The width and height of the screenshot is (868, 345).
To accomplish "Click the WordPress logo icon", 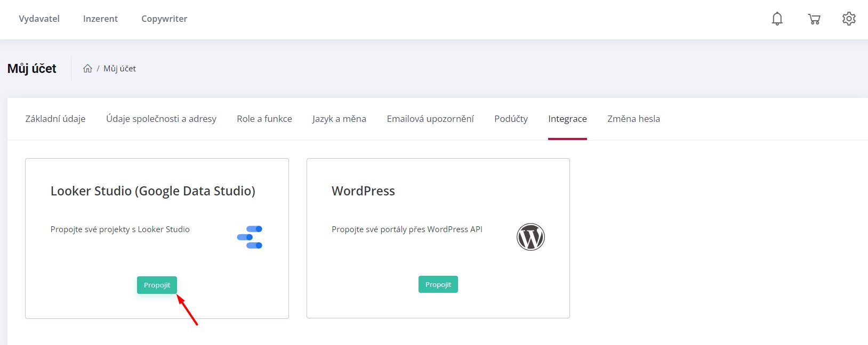I will pyautogui.click(x=531, y=237).
